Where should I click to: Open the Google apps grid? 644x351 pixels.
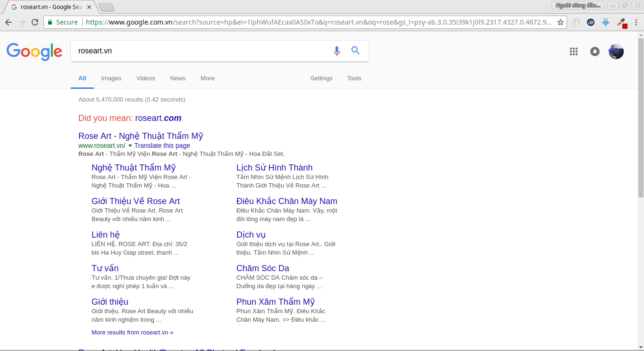pyautogui.click(x=574, y=51)
